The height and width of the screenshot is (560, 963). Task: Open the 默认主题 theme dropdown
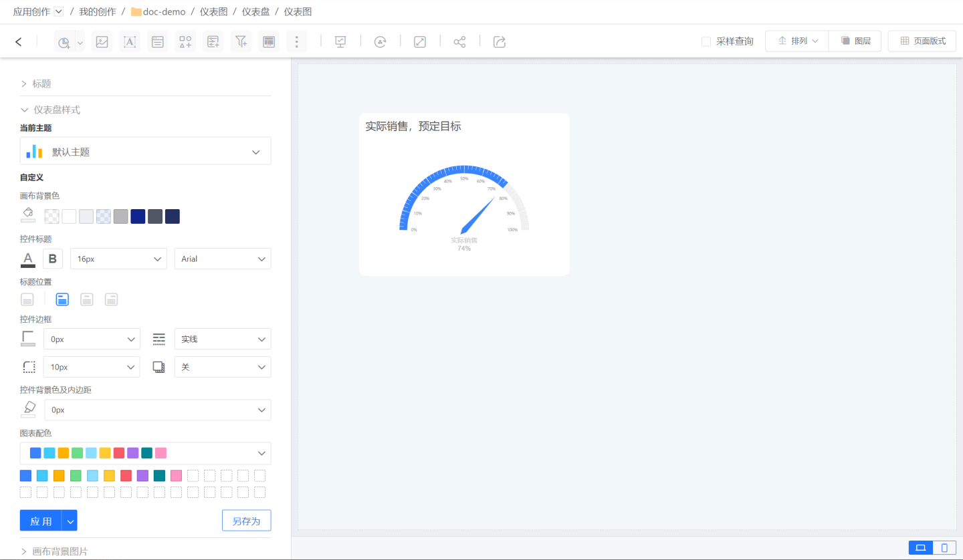pos(145,151)
